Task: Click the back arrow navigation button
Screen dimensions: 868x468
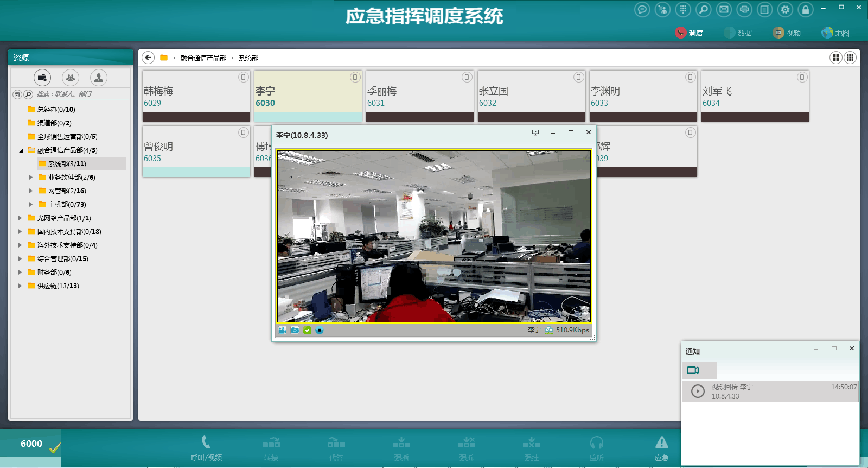Action: [x=148, y=58]
